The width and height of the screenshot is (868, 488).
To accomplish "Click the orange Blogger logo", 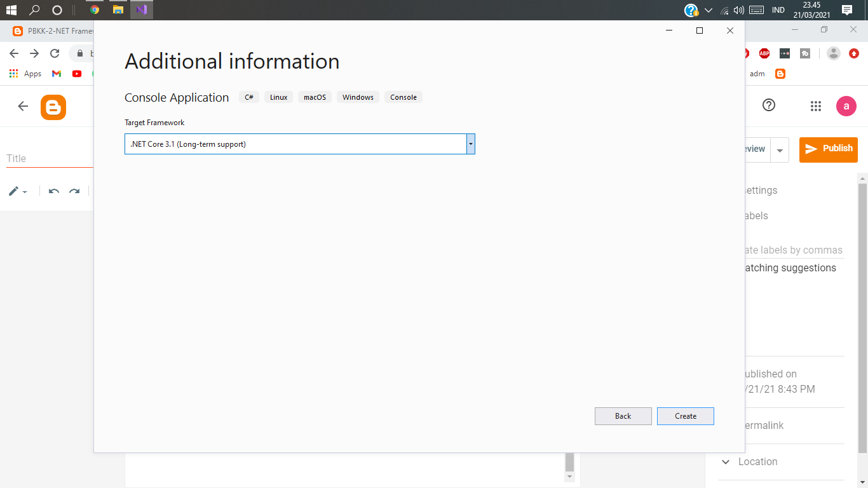I will 53,107.
